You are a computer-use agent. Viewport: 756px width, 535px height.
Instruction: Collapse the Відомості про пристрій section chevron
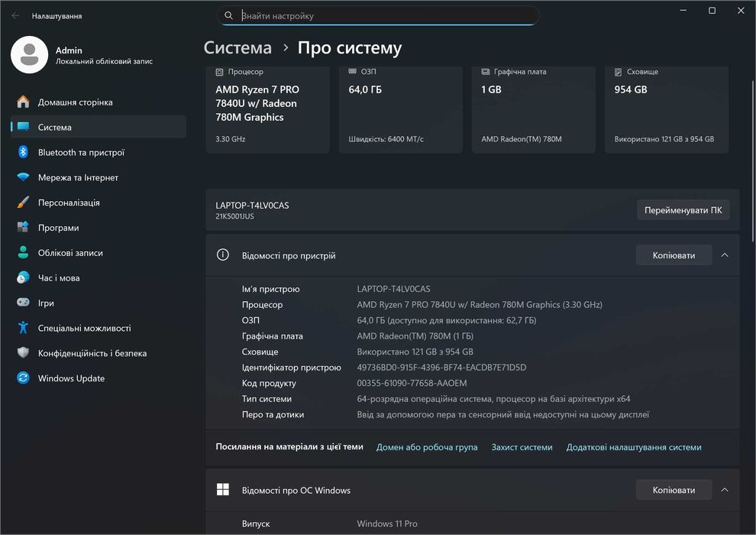click(x=725, y=255)
